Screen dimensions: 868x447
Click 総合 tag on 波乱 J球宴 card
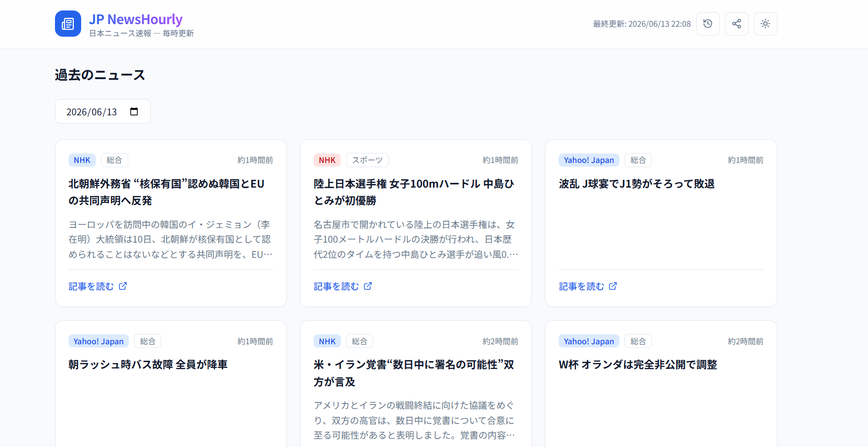(x=638, y=160)
